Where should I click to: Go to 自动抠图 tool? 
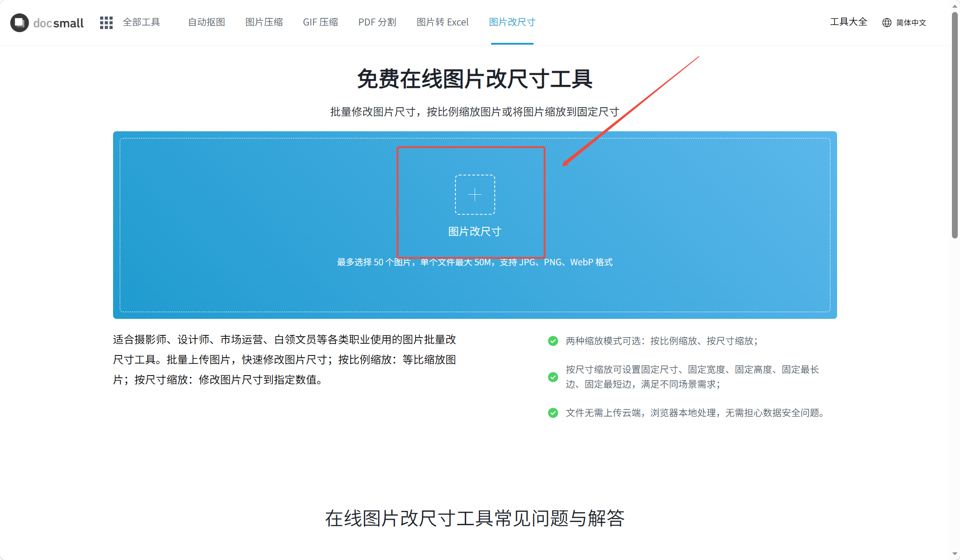click(206, 22)
